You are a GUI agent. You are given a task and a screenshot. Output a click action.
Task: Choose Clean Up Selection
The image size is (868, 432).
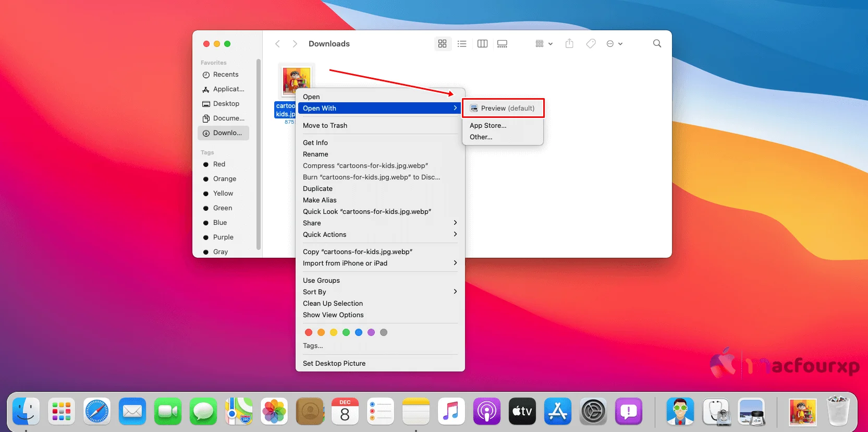380,303
